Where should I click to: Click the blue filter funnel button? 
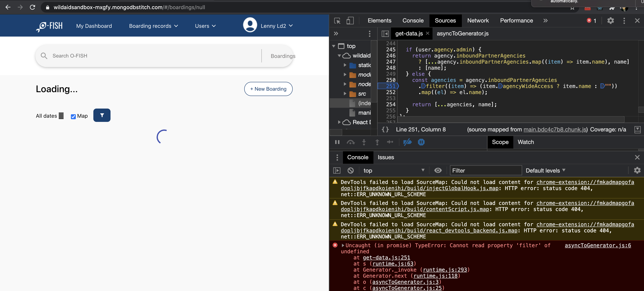(102, 115)
